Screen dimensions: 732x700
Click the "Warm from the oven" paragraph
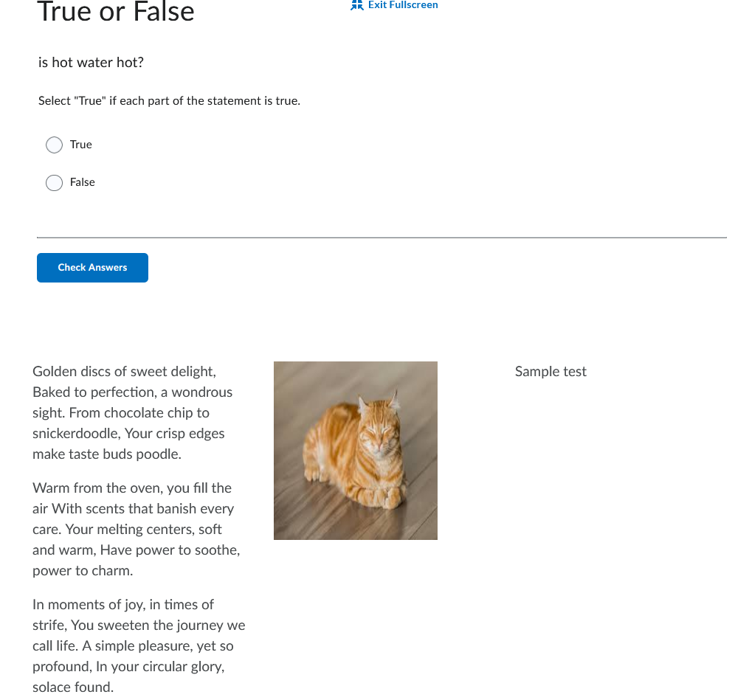[x=137, y=529]
